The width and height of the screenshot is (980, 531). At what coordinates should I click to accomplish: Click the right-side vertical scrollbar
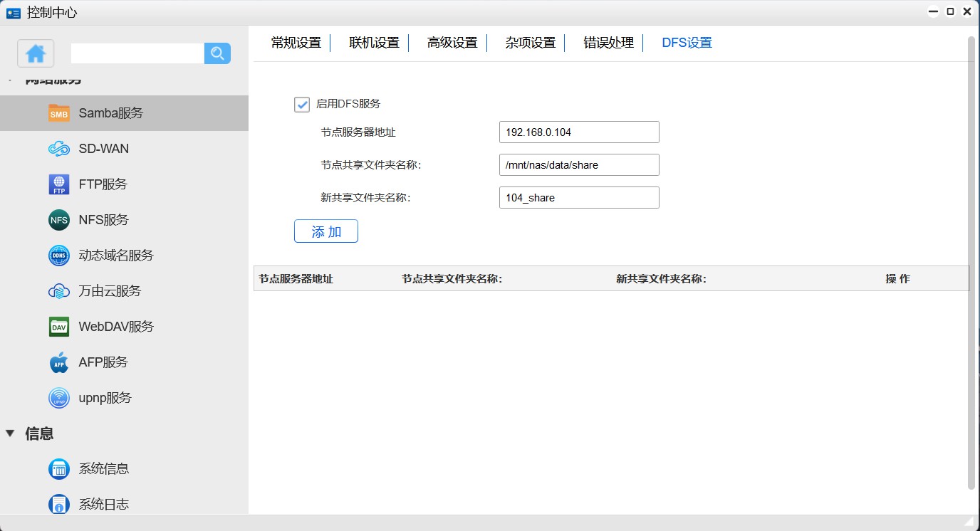(971, 263)
